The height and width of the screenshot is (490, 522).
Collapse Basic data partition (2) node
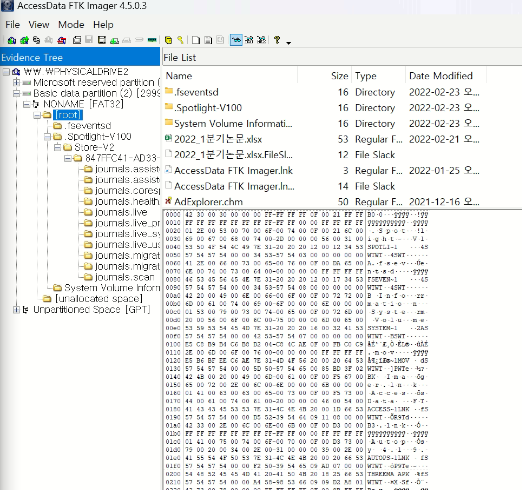tap(16, 93)
